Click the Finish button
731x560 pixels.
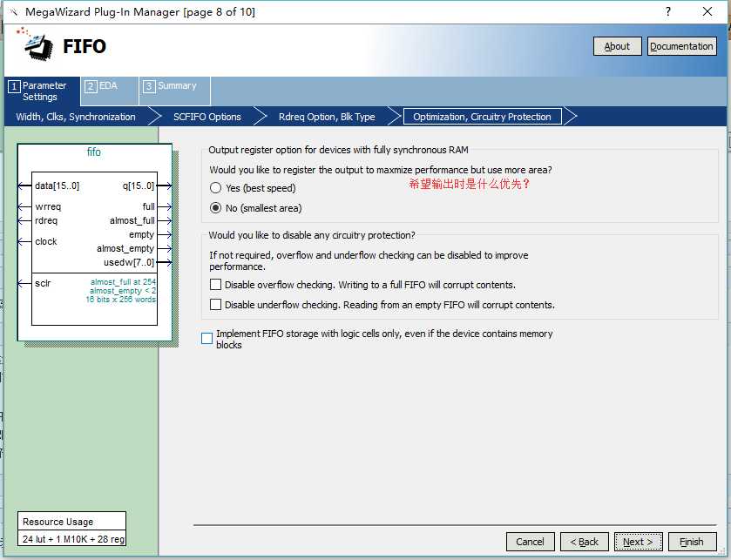tap(692, 542)
